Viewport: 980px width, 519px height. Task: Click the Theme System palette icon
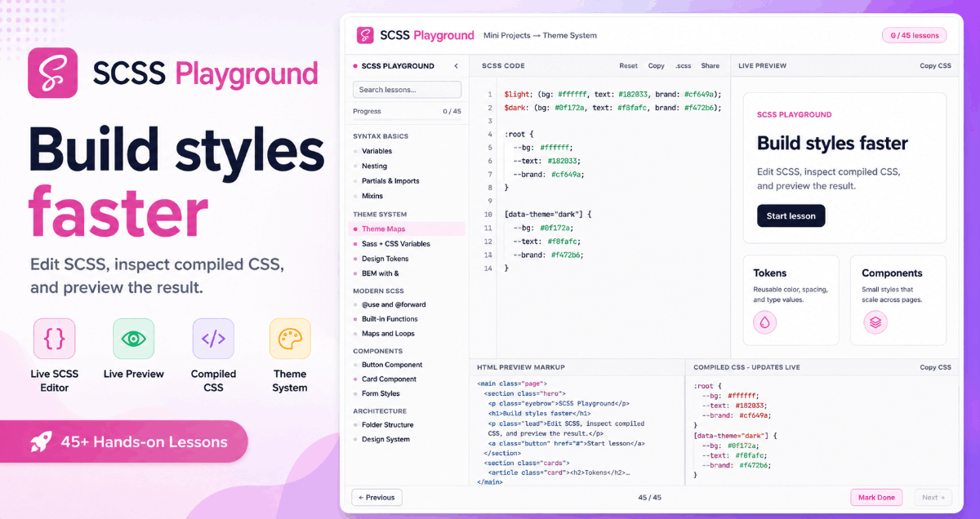pyautogui.click(x=290, y=339)
